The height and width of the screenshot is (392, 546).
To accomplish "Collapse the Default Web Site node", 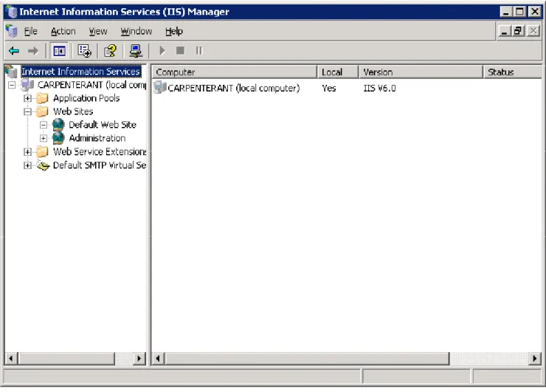I will [44, 125].
